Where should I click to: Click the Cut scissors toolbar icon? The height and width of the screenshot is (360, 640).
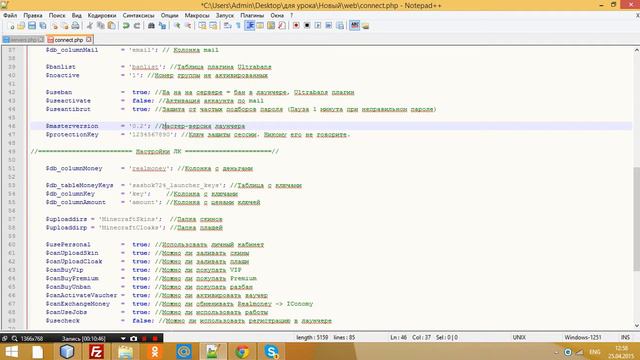click(x=90, y=26)
